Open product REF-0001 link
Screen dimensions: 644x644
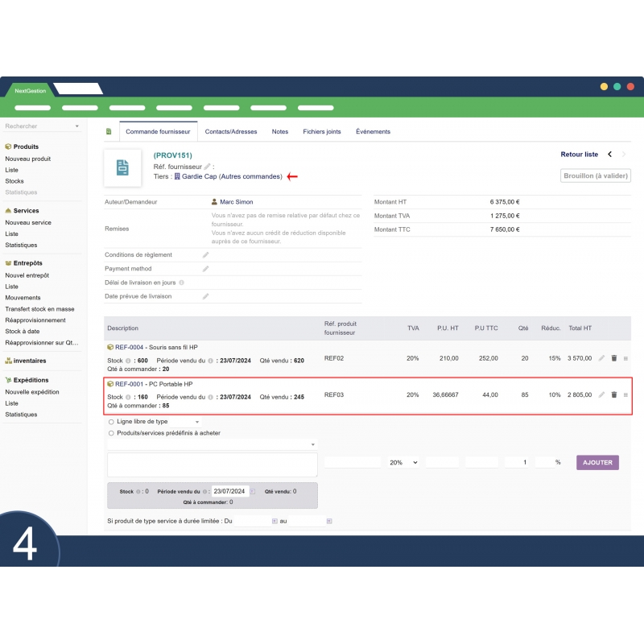click(x=129, y=384)
